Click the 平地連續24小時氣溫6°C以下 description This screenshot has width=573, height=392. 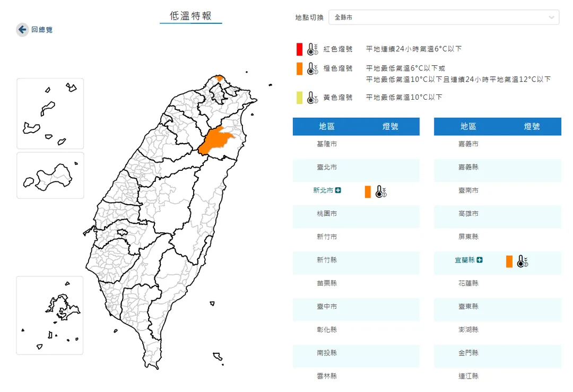click(414, 49)
